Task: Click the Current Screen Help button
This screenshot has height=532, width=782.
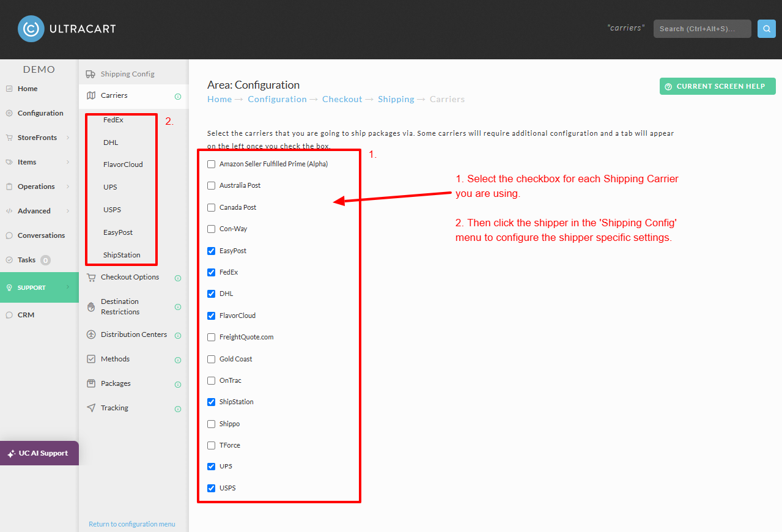Action: pyautogui.click(x=718, y=86)
